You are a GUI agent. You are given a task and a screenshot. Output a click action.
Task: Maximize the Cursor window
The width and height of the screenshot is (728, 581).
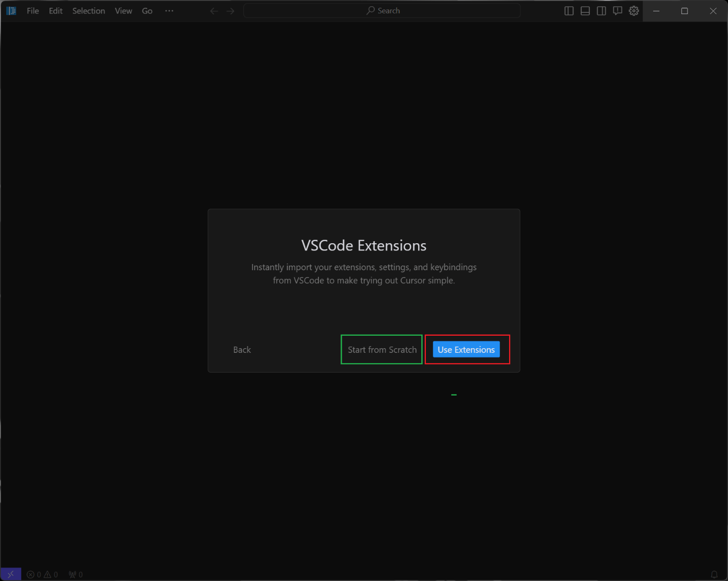click(684, 11)
